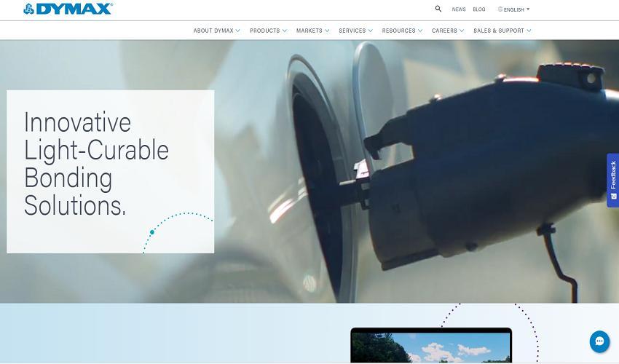Expand the chevron next to Services
Viewport: 619px width, 364px height.
370,31
